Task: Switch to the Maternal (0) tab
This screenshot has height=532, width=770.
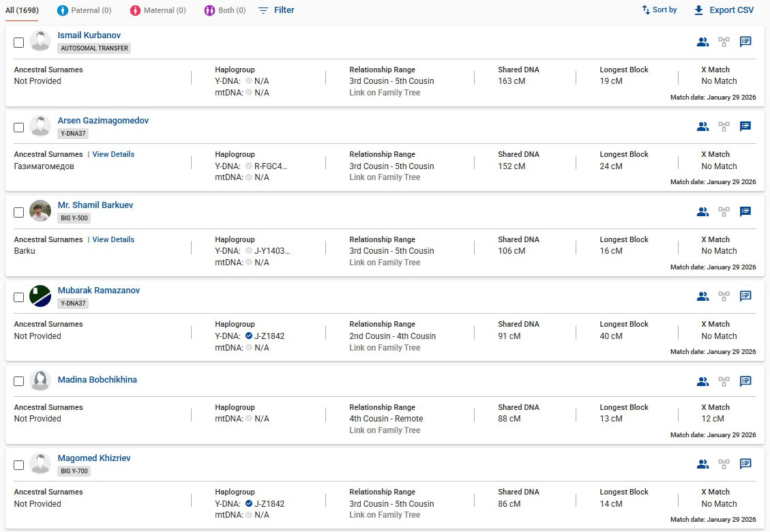Action: pyautogui.click(x=158, y=10)
